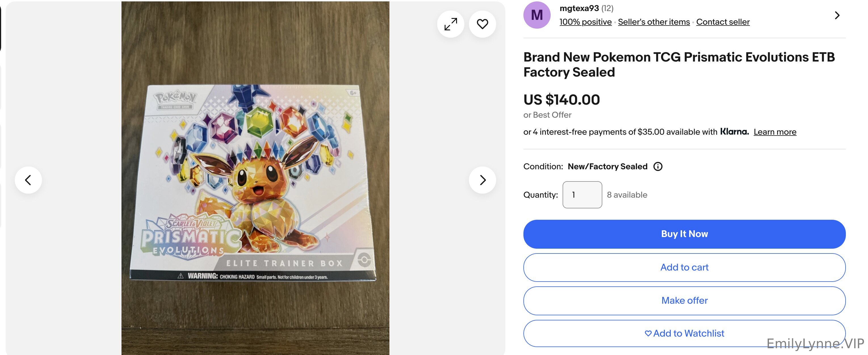The width and height of the screenshot is (868, 355).
Task: View the 100% positive feedback link
Action: point(585,22)
